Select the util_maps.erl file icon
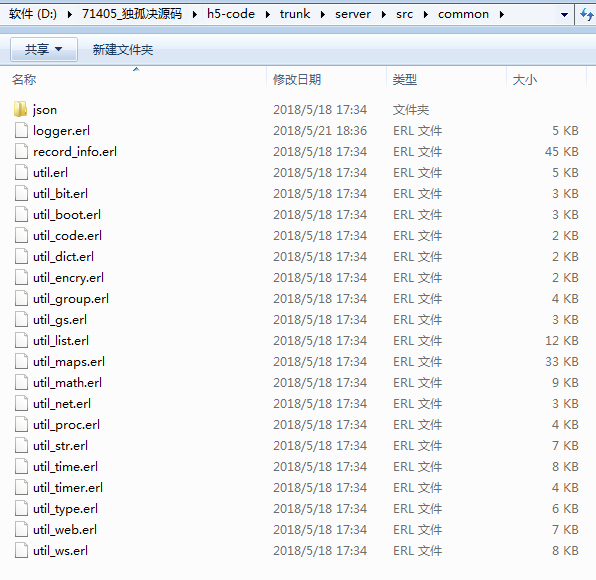 (x=21, y=361)
